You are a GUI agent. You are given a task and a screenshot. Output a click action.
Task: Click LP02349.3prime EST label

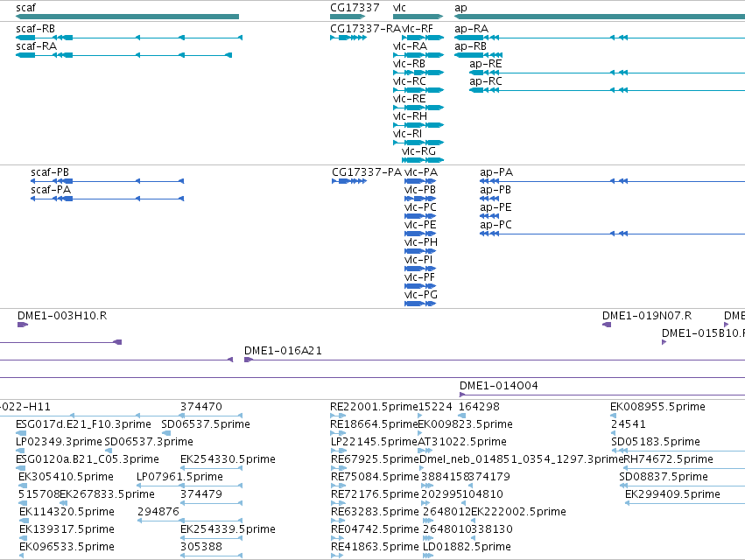tap(59, 442)
